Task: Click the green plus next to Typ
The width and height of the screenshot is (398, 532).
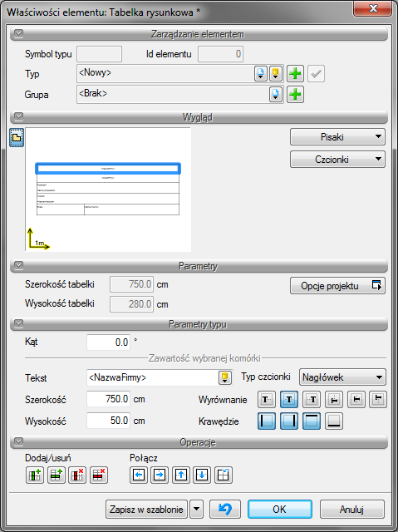Action: [x=295, y=74]
